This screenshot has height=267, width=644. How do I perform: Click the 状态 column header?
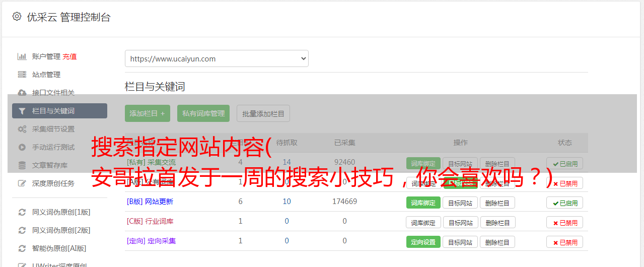click(x=565, y=143)
